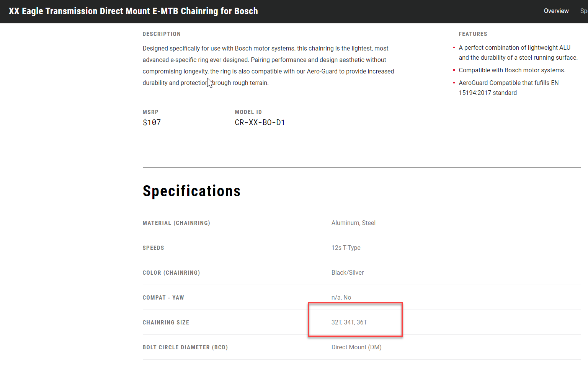Select the value Direct Mount (DM)
The height and width of the screenshot is (365, 588).
point(356,347)
